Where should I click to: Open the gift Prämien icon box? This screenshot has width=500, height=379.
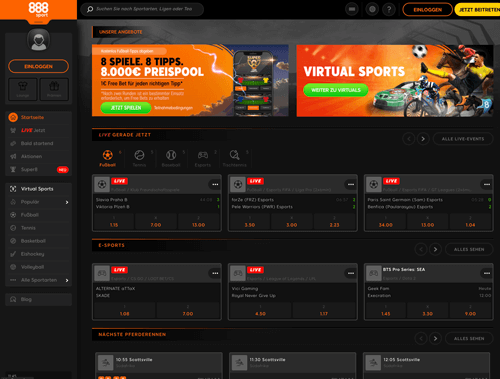tap(54, 89)
